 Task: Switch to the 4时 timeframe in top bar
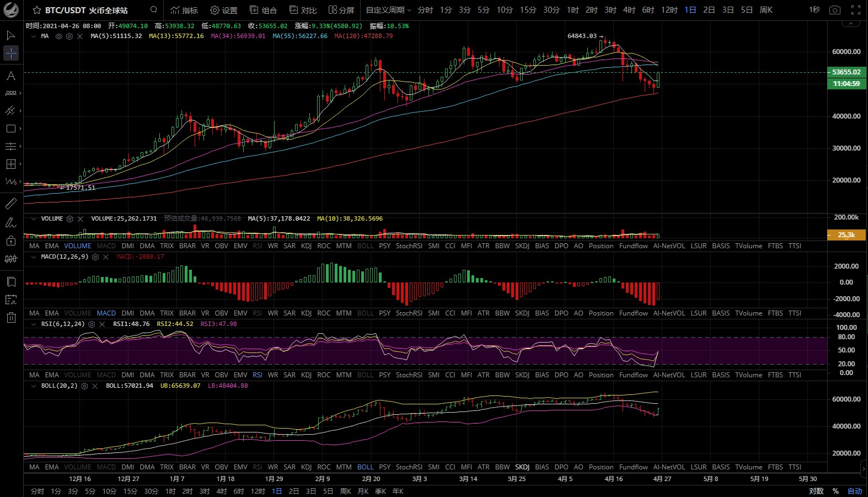coord(629,10)
